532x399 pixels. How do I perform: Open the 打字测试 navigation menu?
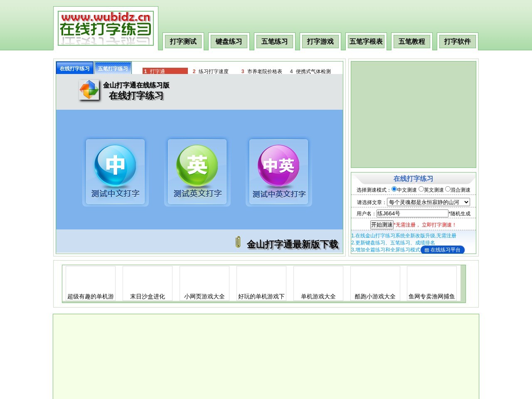[x=183, y=42]
